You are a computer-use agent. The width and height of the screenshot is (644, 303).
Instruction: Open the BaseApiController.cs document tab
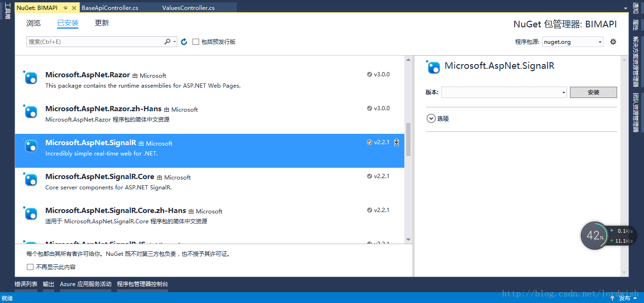pyautogui.click(x=110, y=8)
